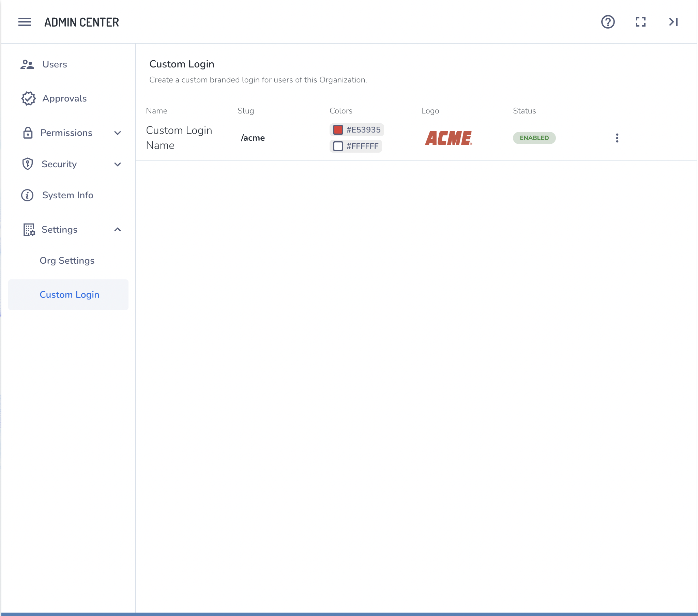Click the Security shield icon
The image size is (698, 616).
pos(28,164)
